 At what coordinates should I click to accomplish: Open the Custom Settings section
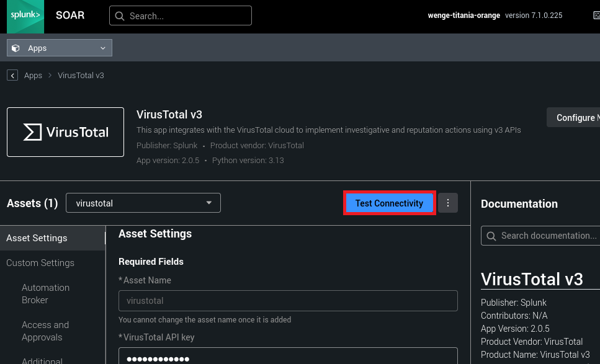coord(40,263)
